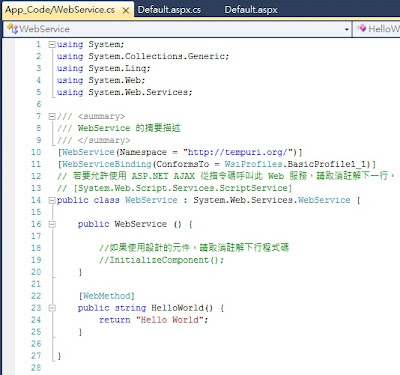This screenshot has height=375, width=400.
Task: Click the WebServiceBinding attribute on line 11
Action: [x=217, y=164]
